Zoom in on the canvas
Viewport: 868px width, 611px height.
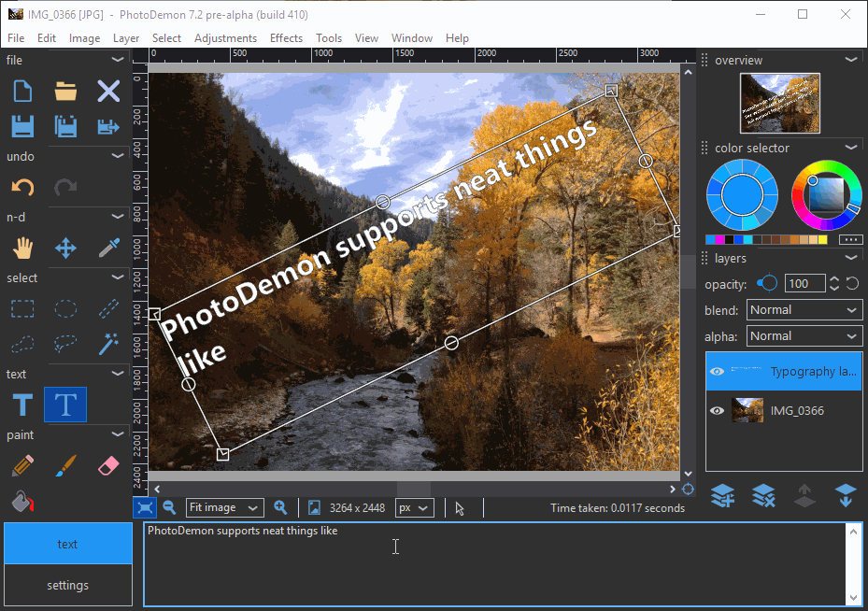point(280,507)
